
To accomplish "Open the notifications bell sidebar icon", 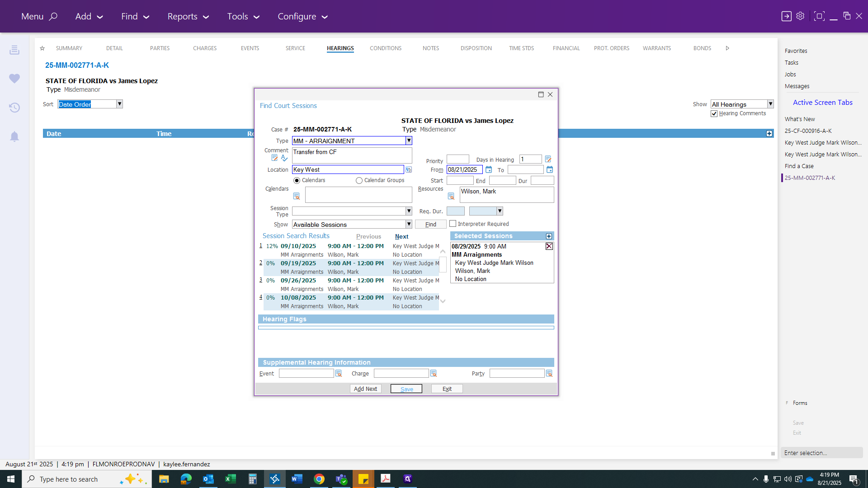I will 14,136.
